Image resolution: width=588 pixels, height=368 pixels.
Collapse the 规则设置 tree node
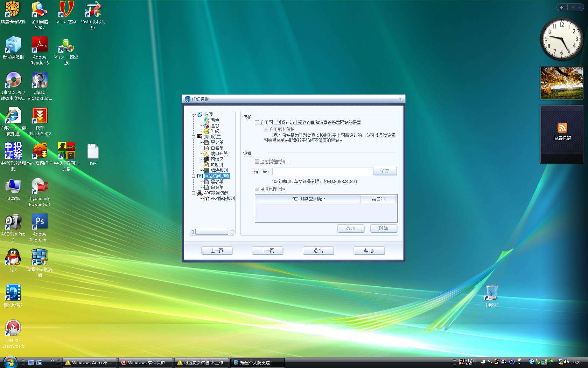[x=193, y=137]
